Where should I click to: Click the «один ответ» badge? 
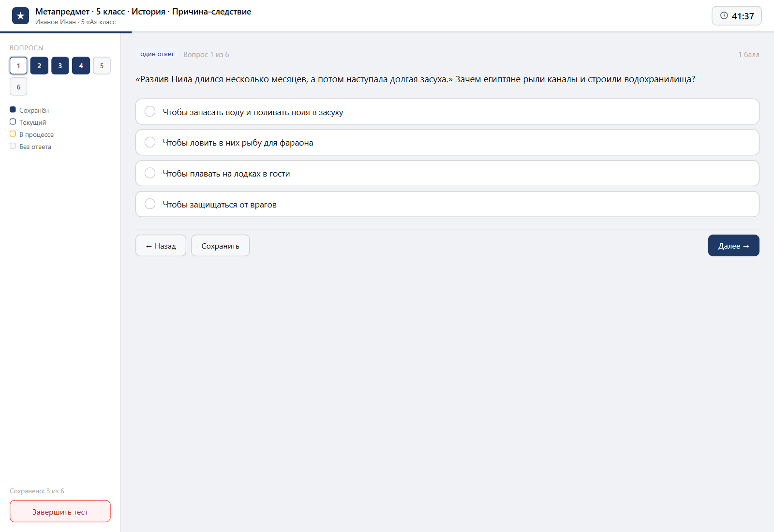[157, 54]
